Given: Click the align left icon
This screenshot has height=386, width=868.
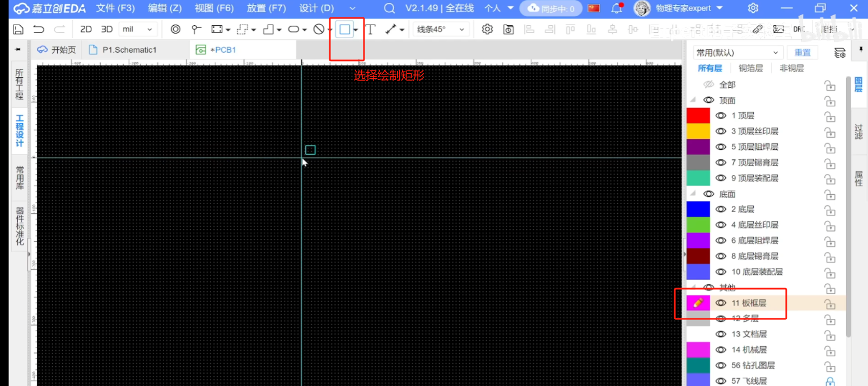Looking at the screenshot, I should click(x=530, y=29).
